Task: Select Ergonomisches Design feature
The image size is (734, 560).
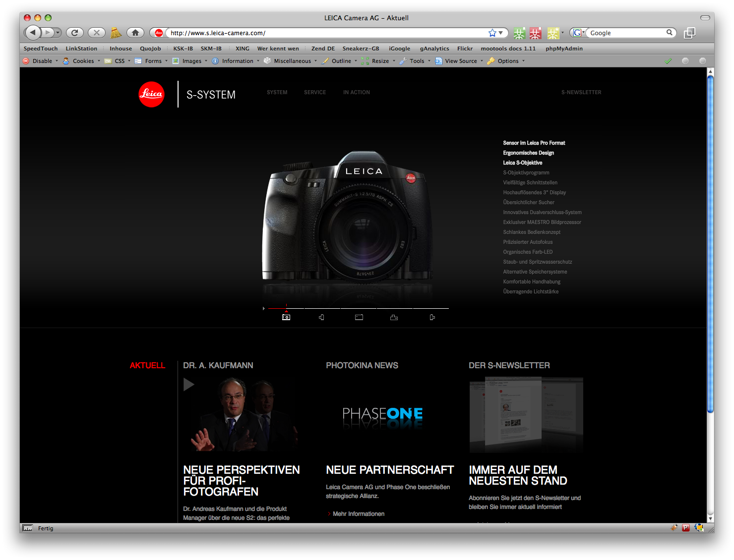Action: click(x=528, y=153)
